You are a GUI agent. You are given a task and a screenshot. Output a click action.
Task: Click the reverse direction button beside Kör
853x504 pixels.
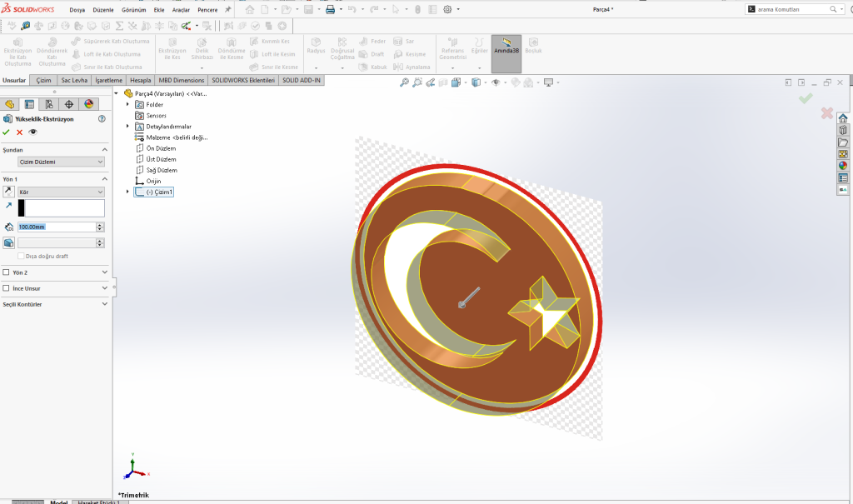point(9,192)
